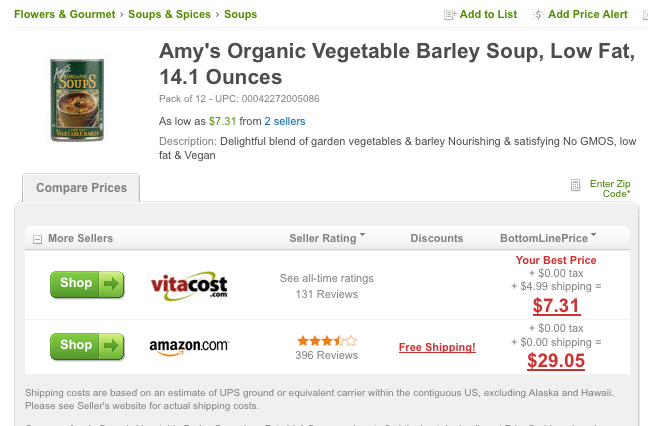Click the Enter Zip Code link
Screen dimensions: 648x426
[610, 188]
